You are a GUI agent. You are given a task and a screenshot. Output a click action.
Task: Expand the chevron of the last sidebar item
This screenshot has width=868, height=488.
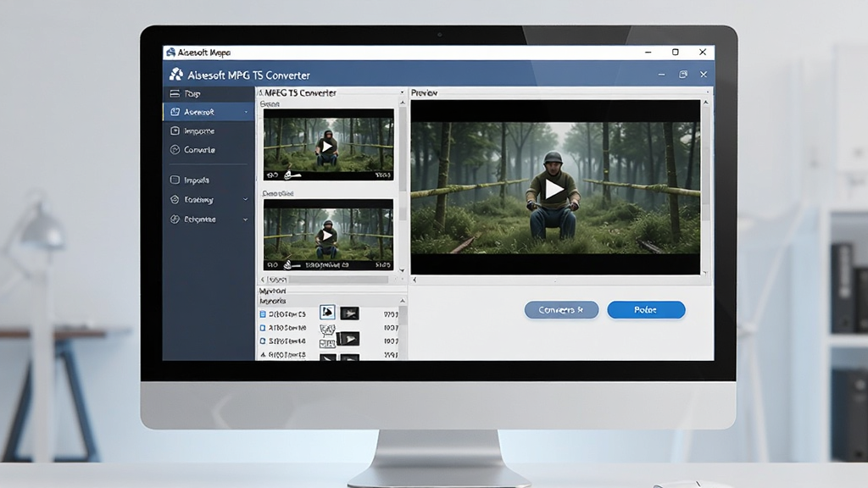click(x=245, y=219)
